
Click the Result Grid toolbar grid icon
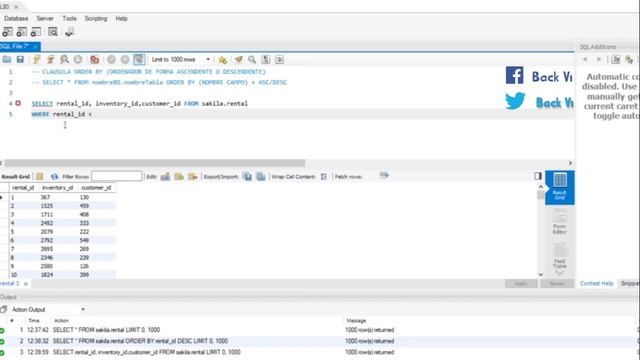(x=40, y=176)
